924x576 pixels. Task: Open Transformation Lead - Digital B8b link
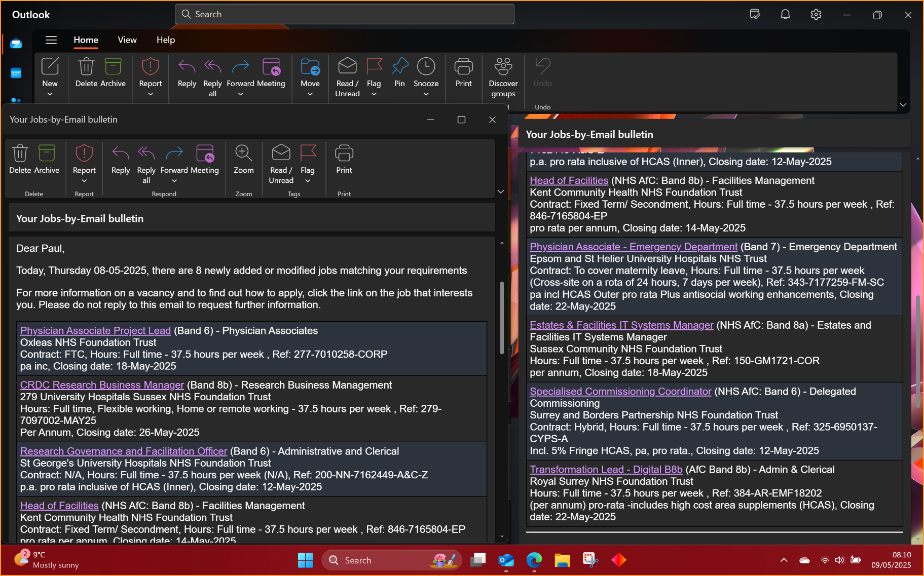pos(606,470)
